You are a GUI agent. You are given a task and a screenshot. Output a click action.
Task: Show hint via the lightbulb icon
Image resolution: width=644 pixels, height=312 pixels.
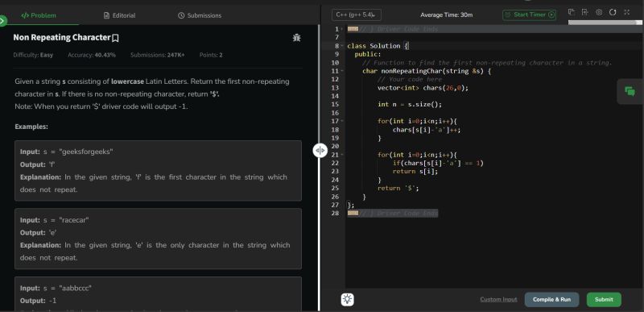pyautogui.click(x=348, y=299)
